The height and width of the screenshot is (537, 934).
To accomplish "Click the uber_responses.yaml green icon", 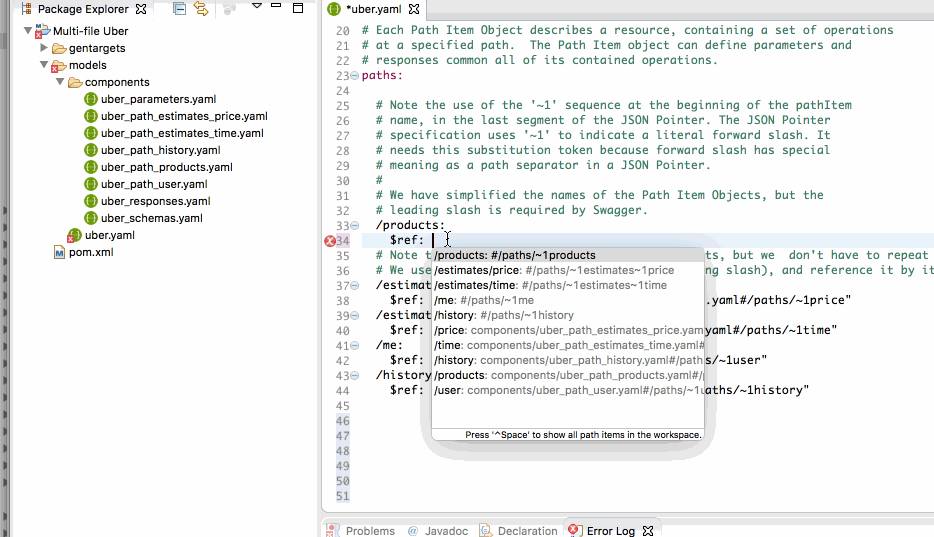I will pyautogui.click(x=91, y=201).
